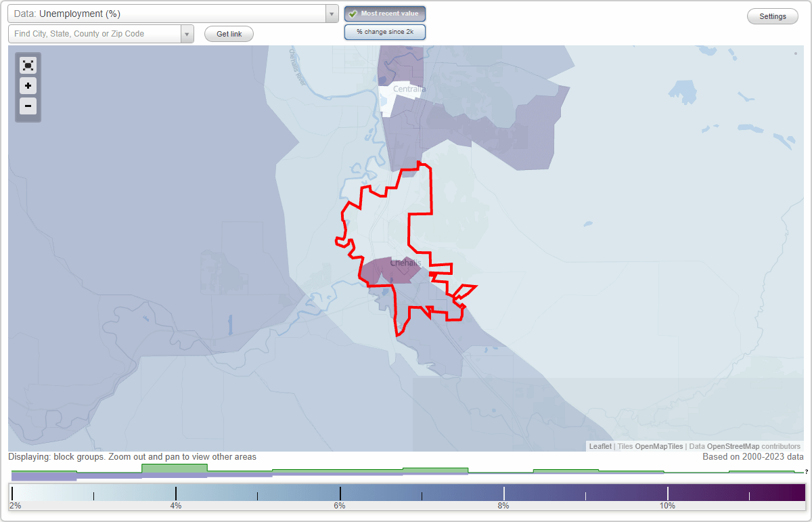Click the Leaflet attribution link
The image size is (812, 522).
pos(600,446)
